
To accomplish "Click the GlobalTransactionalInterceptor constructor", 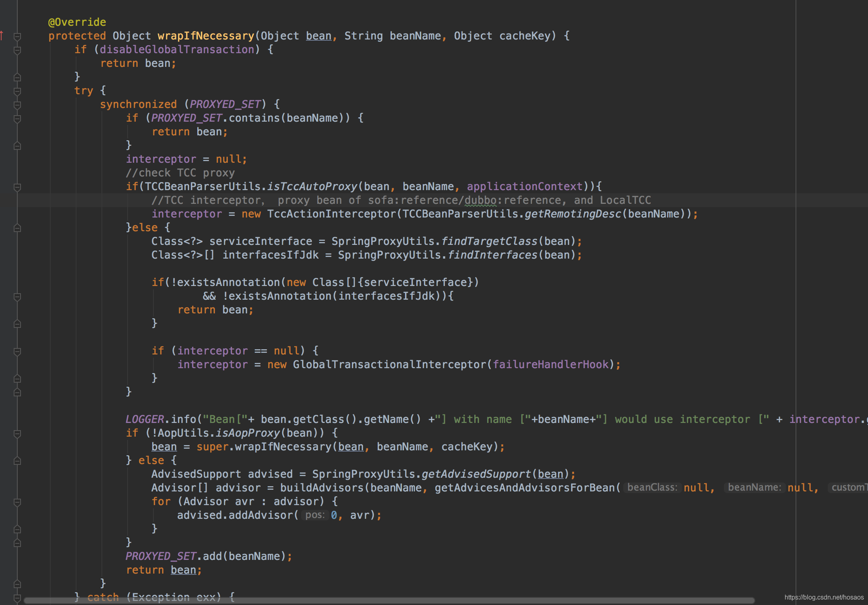I will tap(389, 365).
